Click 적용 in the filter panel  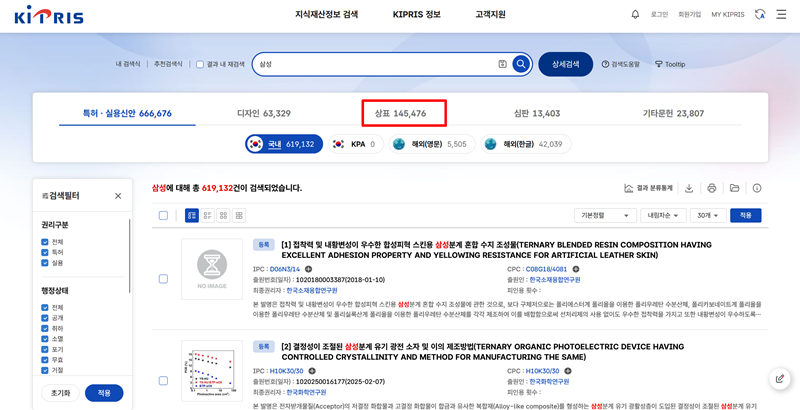(104, 393)
